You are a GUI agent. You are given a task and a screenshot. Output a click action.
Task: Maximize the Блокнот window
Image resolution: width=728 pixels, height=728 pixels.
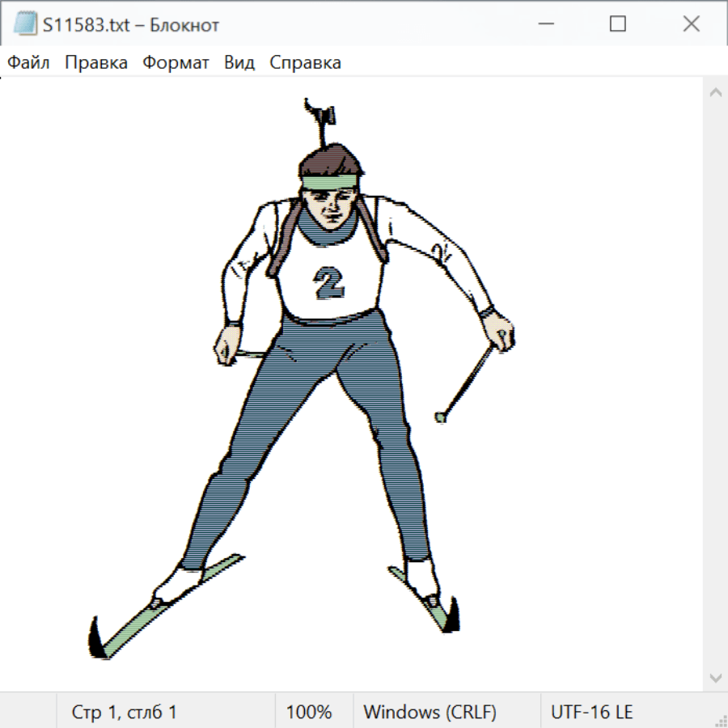[617, 24]
